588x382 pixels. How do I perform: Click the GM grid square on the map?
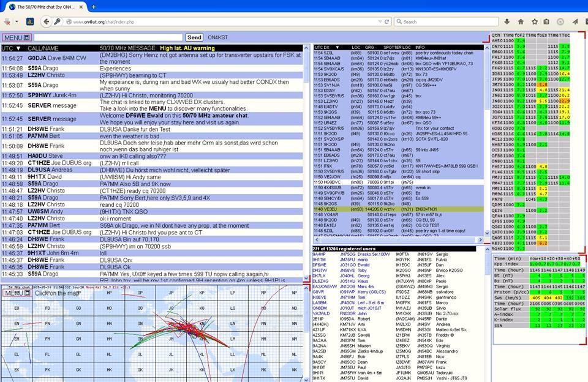coord(78,339)
